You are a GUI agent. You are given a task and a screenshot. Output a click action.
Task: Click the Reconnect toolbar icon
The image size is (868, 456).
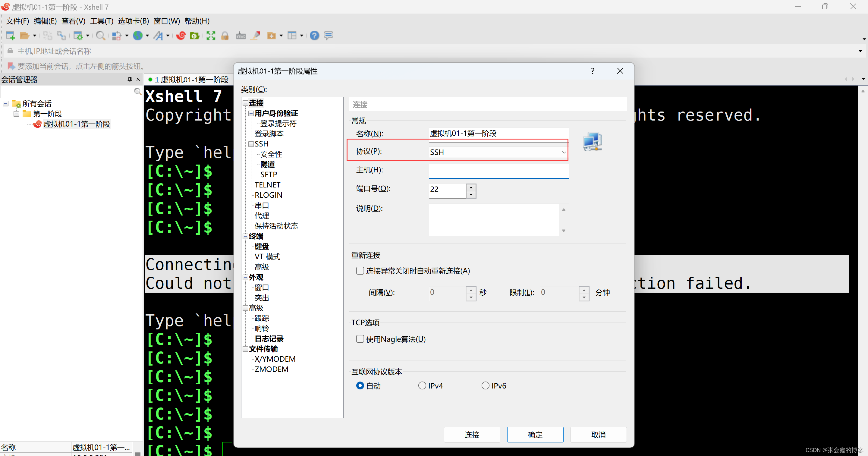(61, 35)
